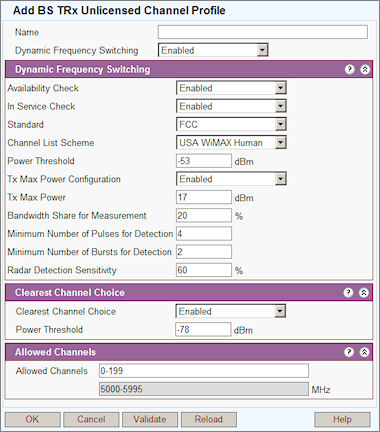Open the top Dynamic Frequency Switching dropdown
This screenshot has height=432, width=380.
click(213, 50)
